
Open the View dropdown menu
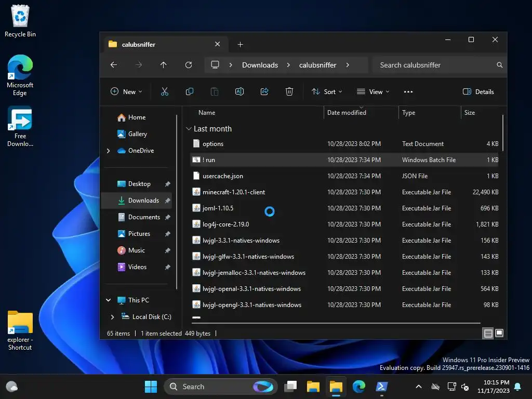pyautogui.click(x=373, y=91)
